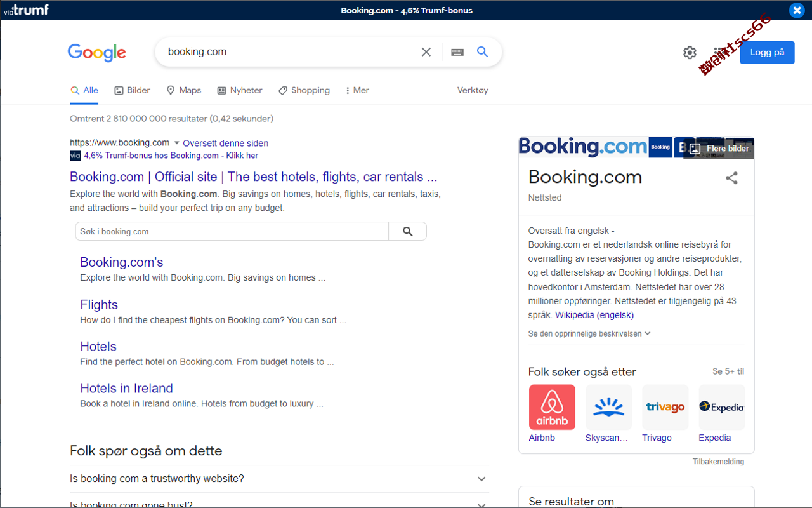Image resolution: width=812 pixels, height=508 pixels.
Task: Open the Mer menu
Action: click(357, 90)
